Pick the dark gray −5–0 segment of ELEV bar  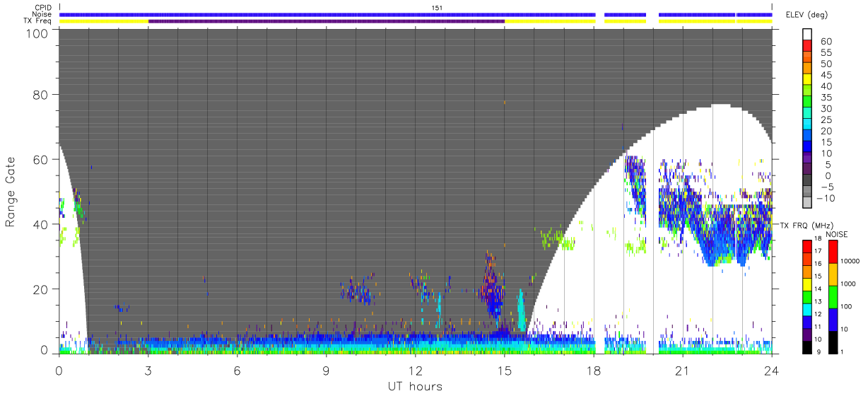pos(808,181)
